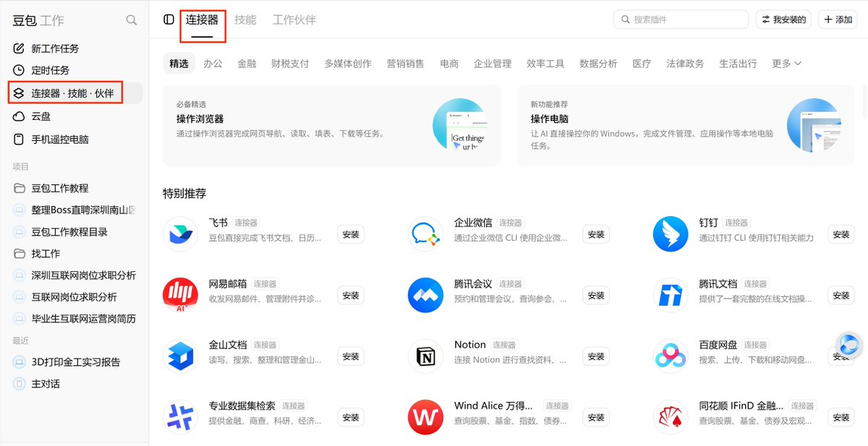Select the 电商 category tab
868x446 pixels.
coord(449,64)
